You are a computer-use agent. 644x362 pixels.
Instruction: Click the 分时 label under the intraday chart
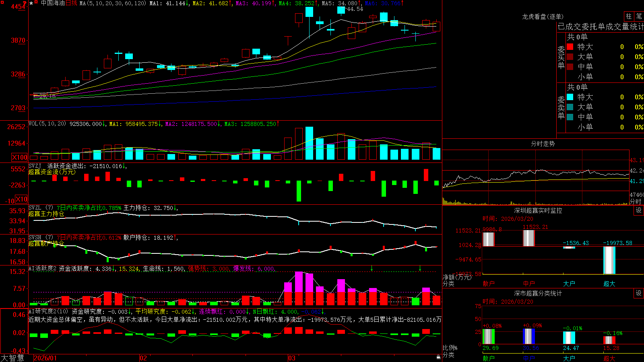636,202
